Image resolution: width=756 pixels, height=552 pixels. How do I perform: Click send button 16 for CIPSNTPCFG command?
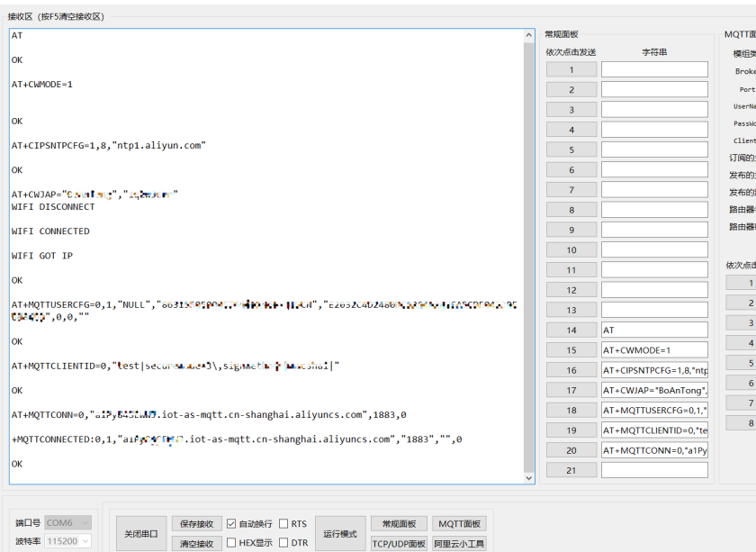point(571,370)
